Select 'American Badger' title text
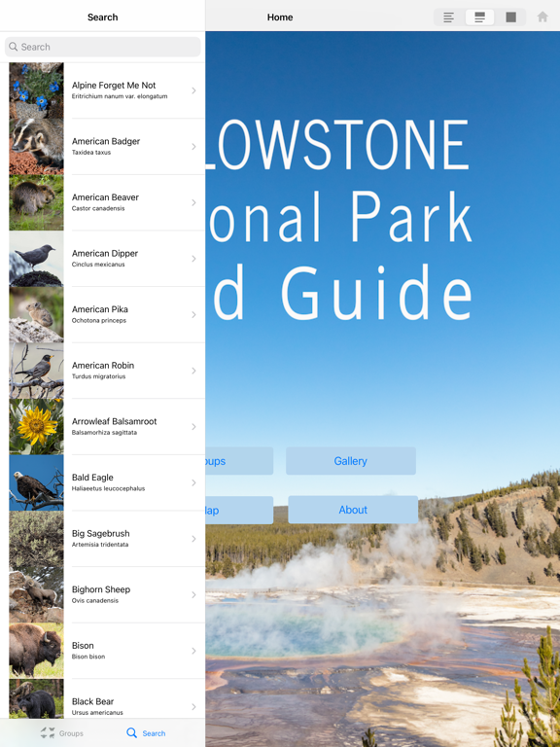This screenshot has height=747, width=560. [x=106, y=141]
